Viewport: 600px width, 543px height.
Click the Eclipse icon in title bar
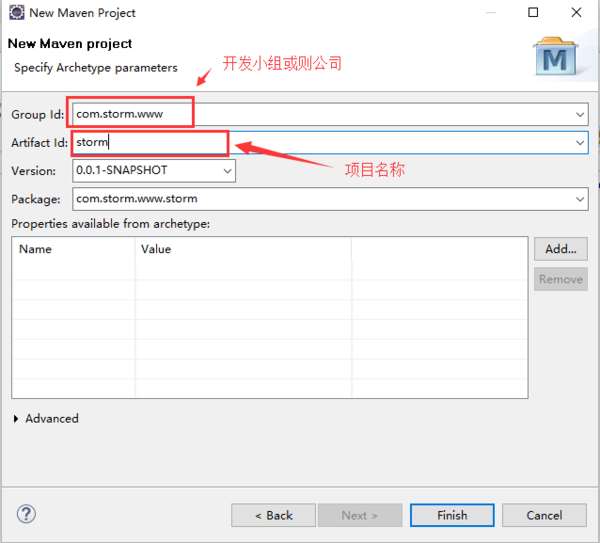pyautogui.click(x=17, y=12)
